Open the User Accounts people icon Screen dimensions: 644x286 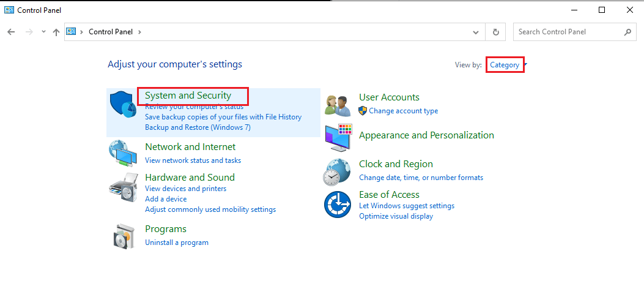[x=338, y=105]
